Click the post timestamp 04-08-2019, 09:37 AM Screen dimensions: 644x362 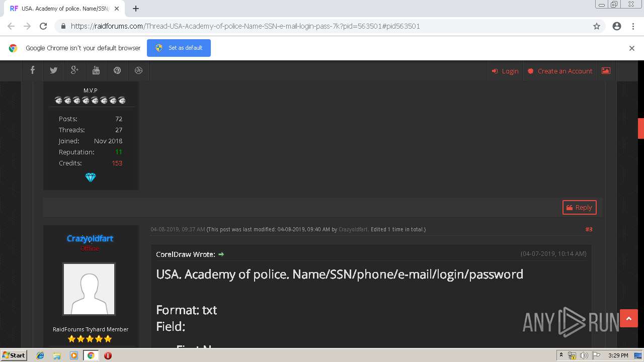click(x=178, y=229)
